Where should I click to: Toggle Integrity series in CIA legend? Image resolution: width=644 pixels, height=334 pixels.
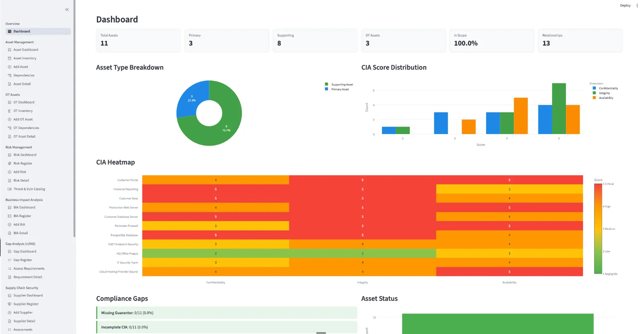[601, 93]
